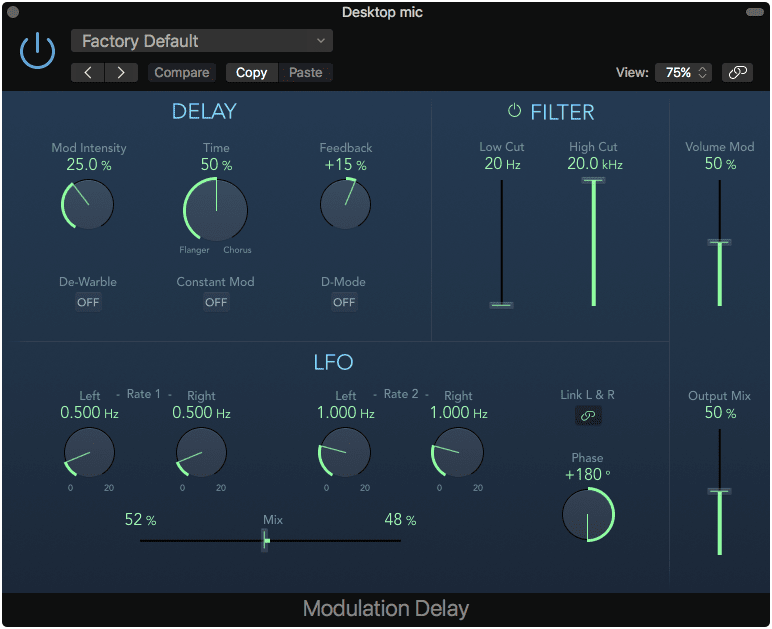
Task: Load the next preset with right arrow
Action: 121,72
